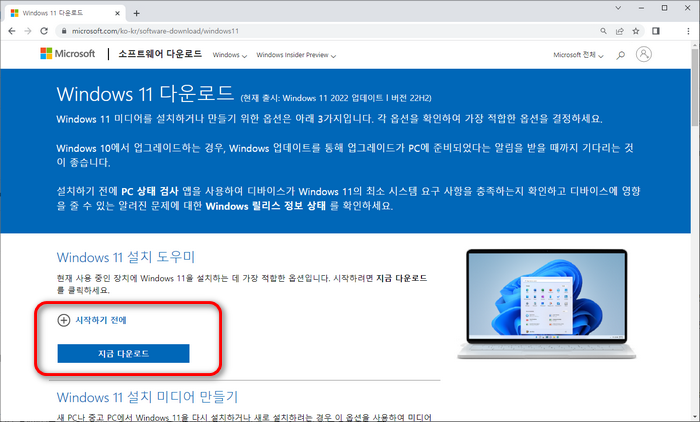Click the vertical page scrollbar thumb
The image size is (700, 422).
click(x=696, y=88)
